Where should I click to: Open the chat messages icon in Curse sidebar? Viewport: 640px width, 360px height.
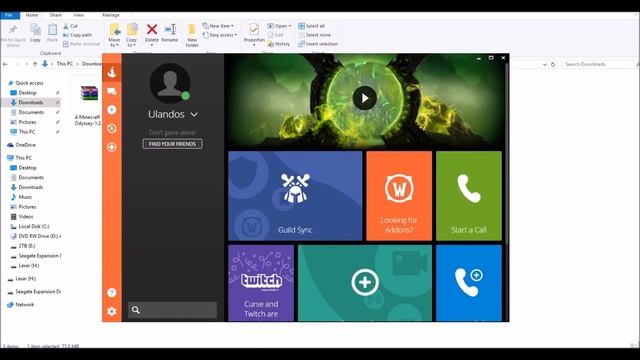[x=112, y=91]
